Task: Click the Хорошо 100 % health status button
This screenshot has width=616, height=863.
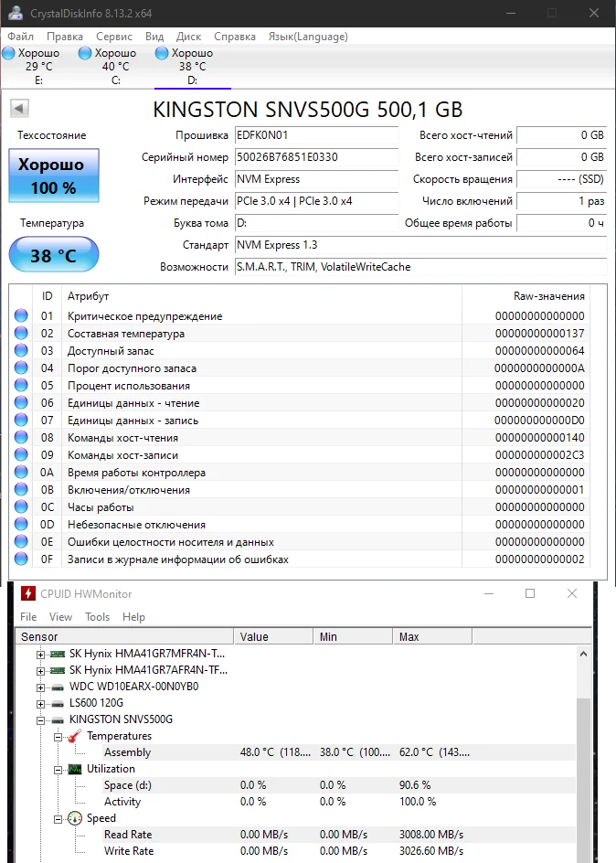Action: (x=54, y=176)
